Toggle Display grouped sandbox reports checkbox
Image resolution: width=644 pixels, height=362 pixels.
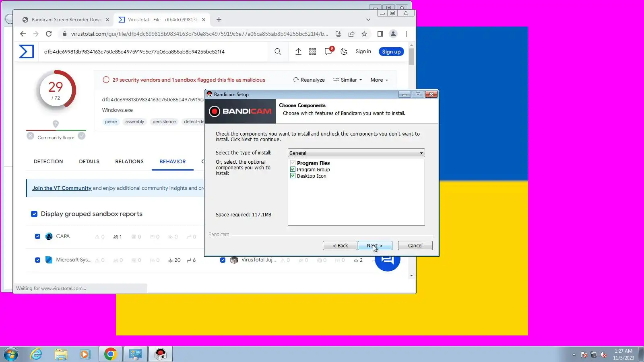click(34, 214)
